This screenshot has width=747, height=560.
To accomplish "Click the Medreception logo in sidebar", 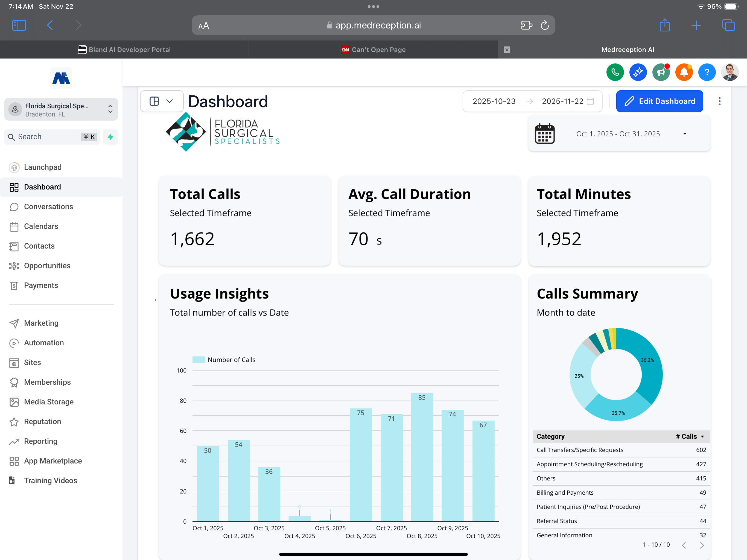I will pyautogui.click(x=61, y=78).
